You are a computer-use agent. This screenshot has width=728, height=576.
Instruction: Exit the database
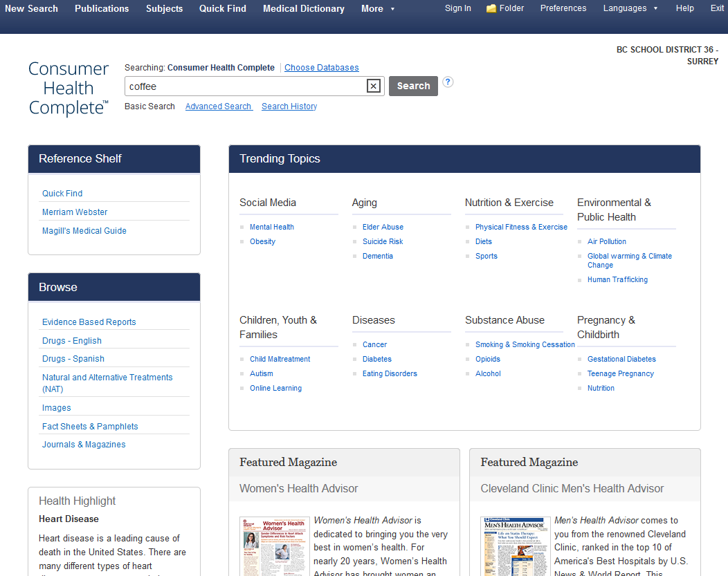pos(717,8)
